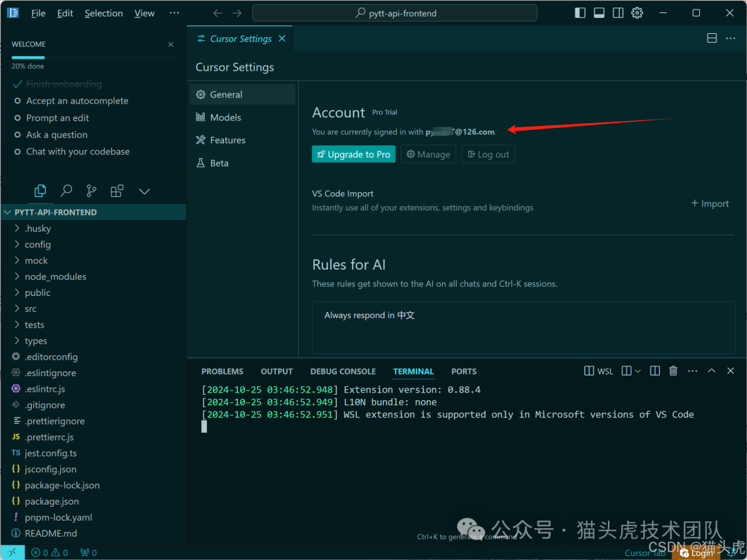747x560 pixels.
Task: Expand the .husky folder
Action: (93, 229)
